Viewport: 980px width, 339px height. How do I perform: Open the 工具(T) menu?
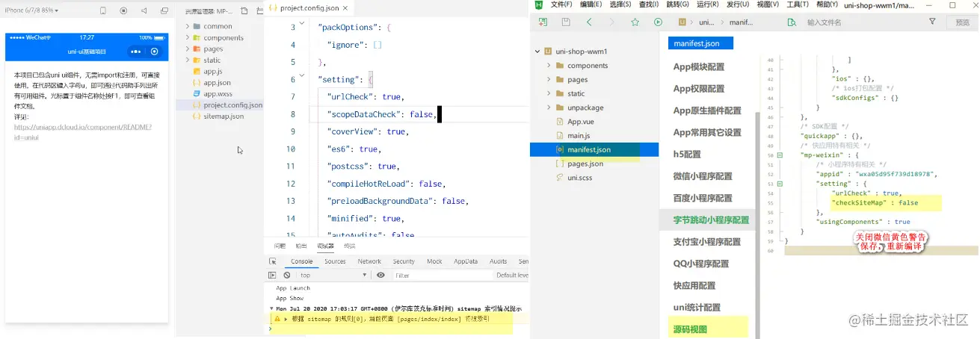click(798, 4)
